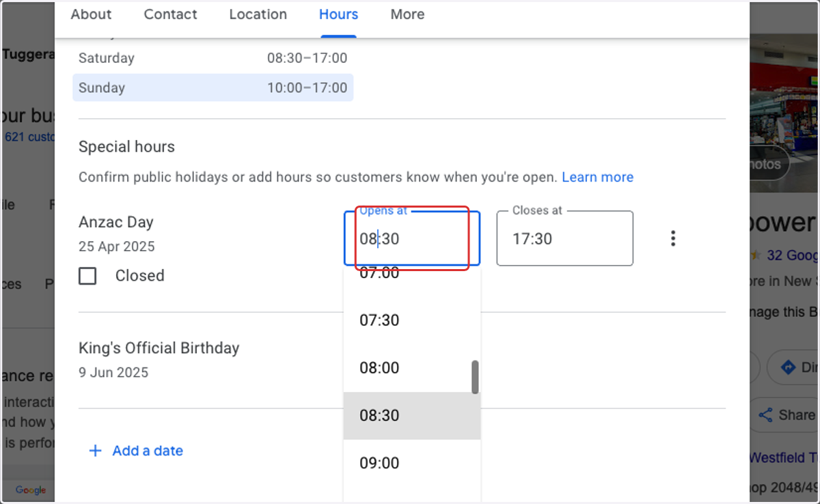Click the Share button in background page
Viewport: 820px width, 504px height.
click(784, 415)
